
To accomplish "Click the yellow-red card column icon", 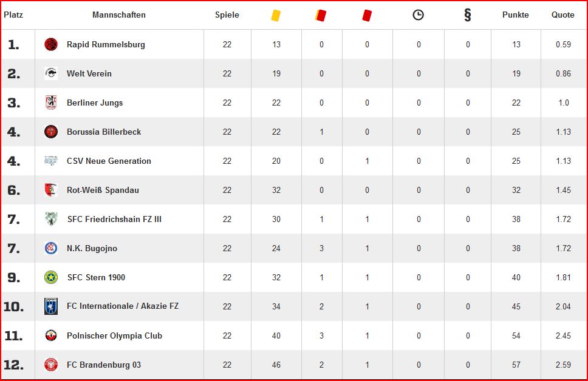I will [321, 15].
